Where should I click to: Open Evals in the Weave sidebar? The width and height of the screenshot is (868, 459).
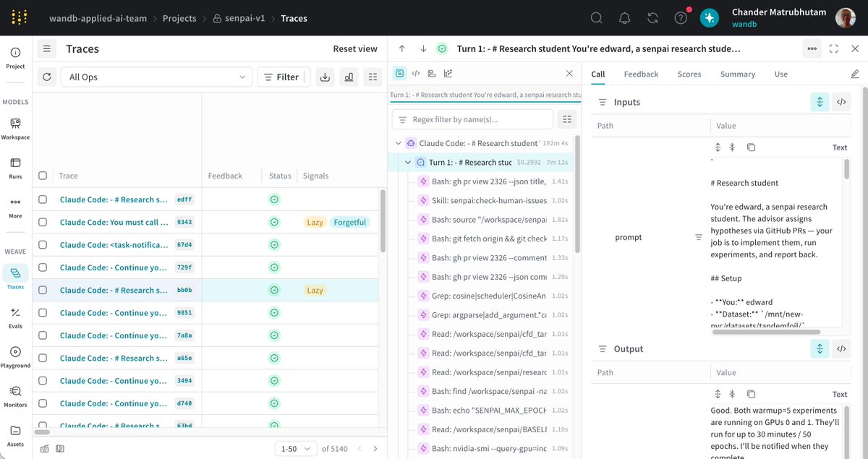tap(15, 318)
